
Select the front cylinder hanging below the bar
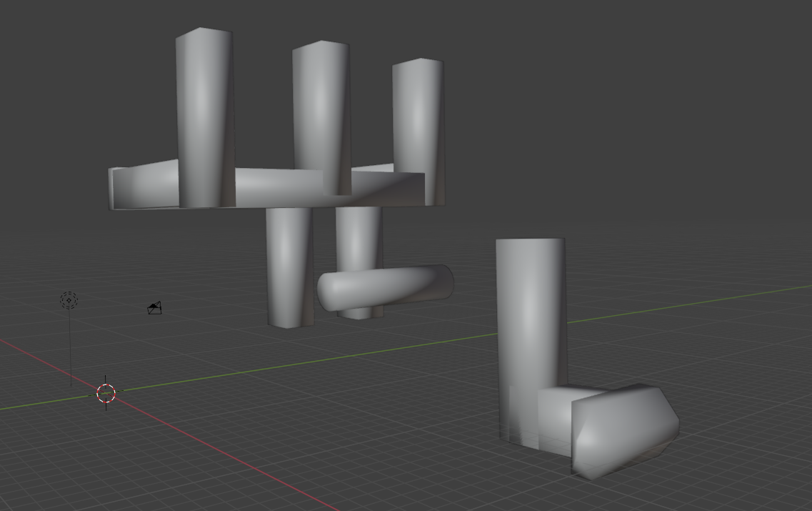pyautogui.click(x=289, y=264)
